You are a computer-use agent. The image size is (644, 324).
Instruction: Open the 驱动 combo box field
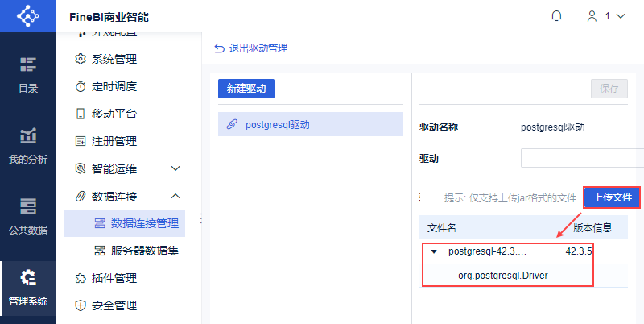point(582,158)
